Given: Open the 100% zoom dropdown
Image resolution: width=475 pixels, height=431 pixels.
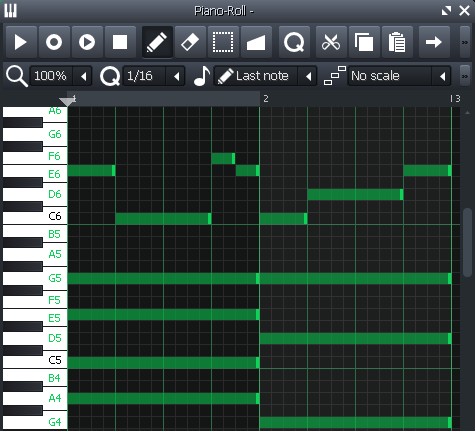Looking at the screenshot, I should tap(61, 76).
